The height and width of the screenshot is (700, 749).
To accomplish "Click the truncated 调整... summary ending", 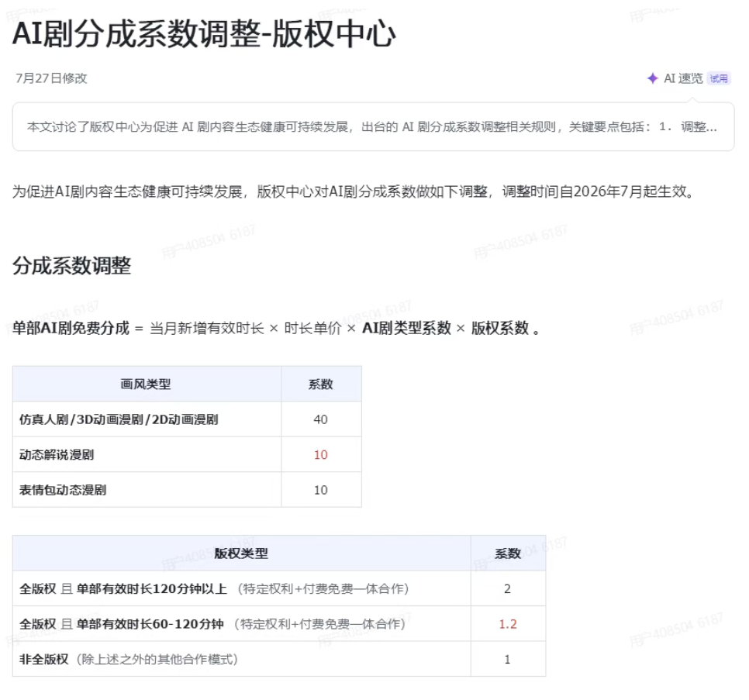I will point(699,127).
